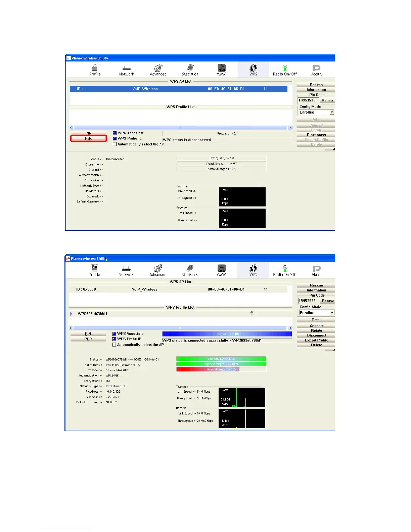The height and width of the screenshot is (532, 411).
Task: Open Advanced gear icon in connected utility window
Action: coord(158,270)
